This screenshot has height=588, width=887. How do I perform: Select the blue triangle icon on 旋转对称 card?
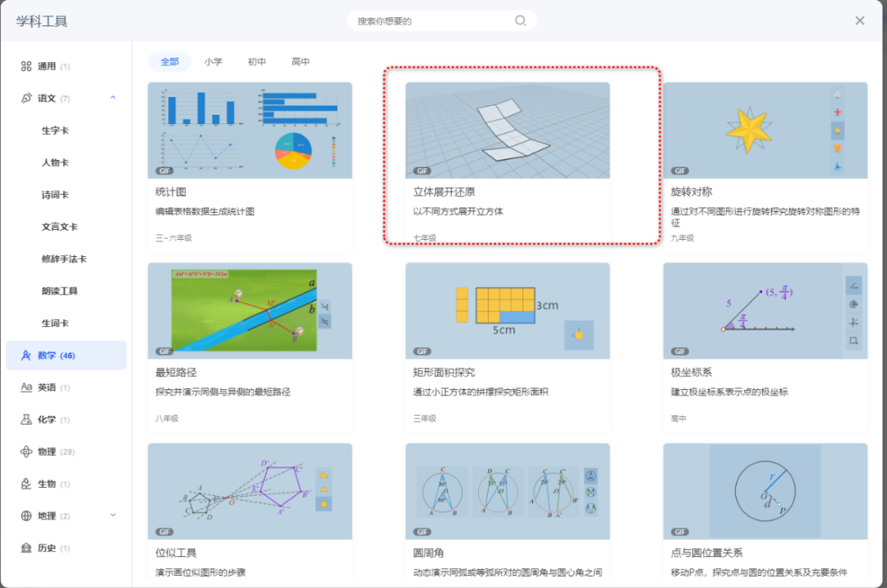pos(838,166)
